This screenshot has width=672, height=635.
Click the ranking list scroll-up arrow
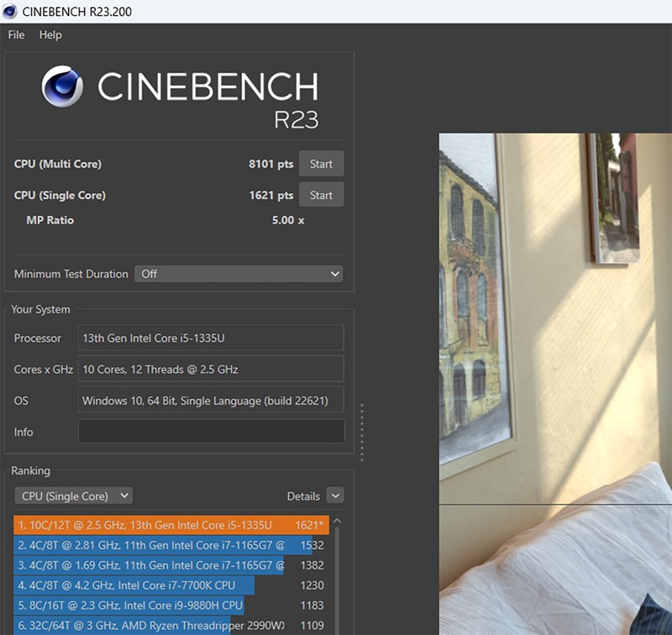tap(338, 521)
